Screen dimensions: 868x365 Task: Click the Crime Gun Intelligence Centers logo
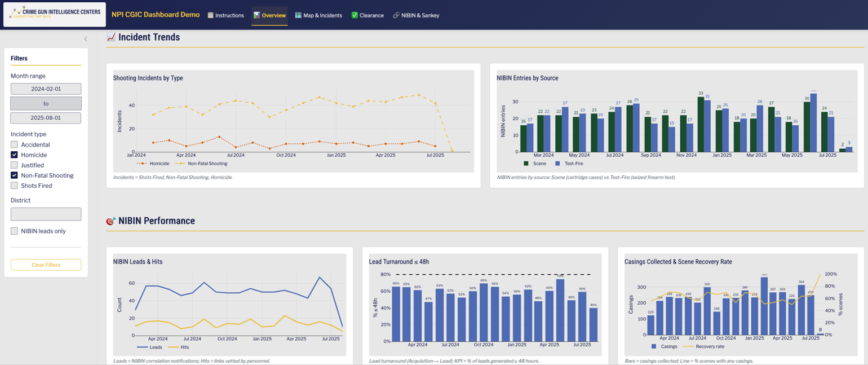click(55, 15)
